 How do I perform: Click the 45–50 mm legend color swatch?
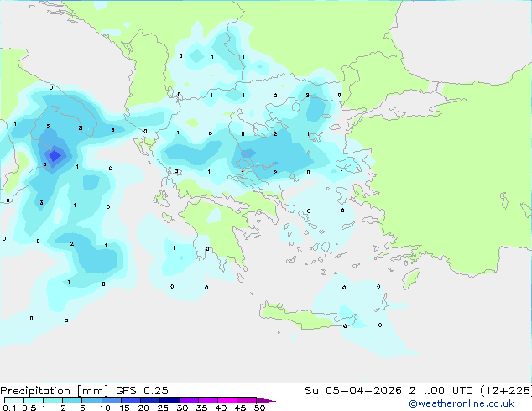[247, 400]
